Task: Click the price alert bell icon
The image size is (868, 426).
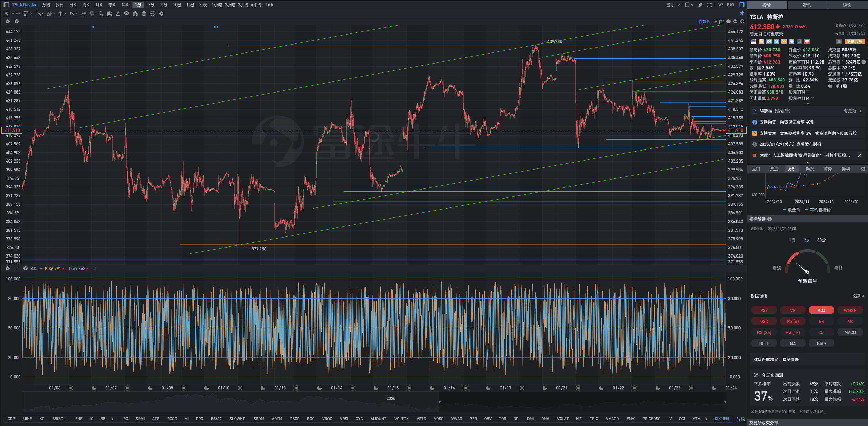Action: tap(839, 41)
